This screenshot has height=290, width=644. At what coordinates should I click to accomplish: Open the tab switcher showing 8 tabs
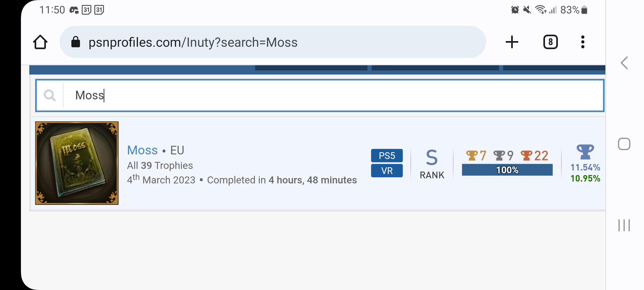click(x=550, y=42)
